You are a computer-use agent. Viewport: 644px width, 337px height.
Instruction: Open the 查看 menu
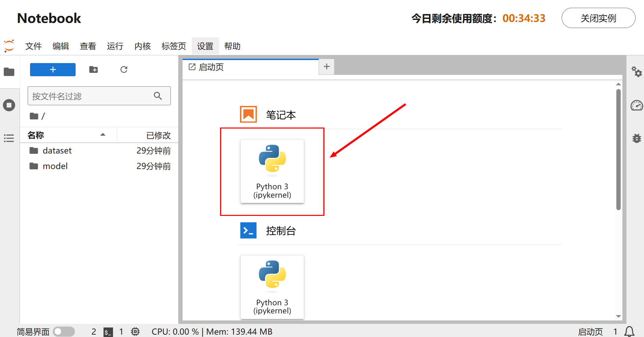(x=88, y=46)
